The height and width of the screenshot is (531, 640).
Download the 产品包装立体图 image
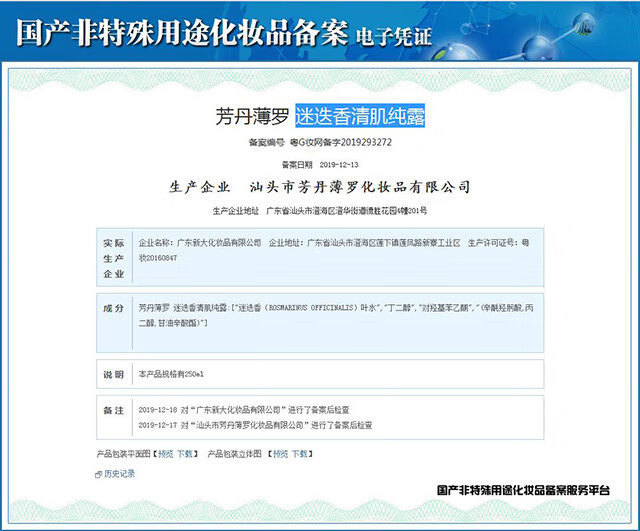(300, 454)
